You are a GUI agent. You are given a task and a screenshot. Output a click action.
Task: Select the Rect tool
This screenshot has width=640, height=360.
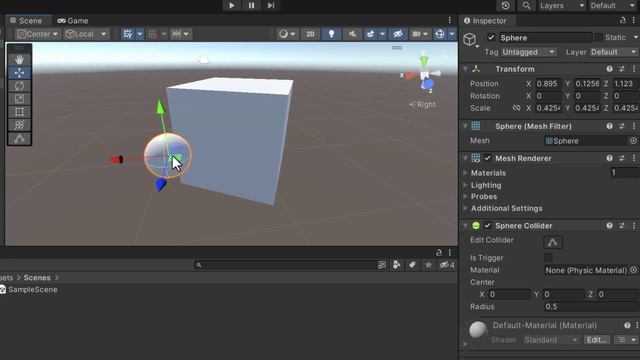[x=19, y=112]
